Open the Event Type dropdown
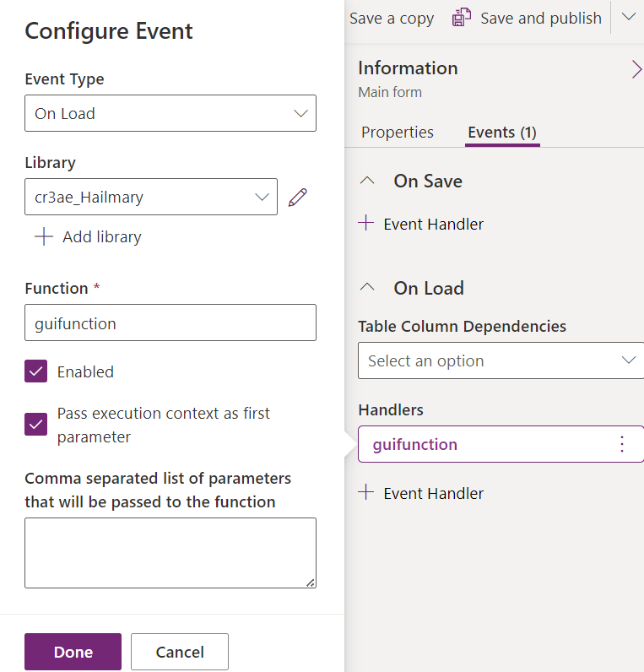The height and width of the screenshot is (672, 644). coord(170,114)
